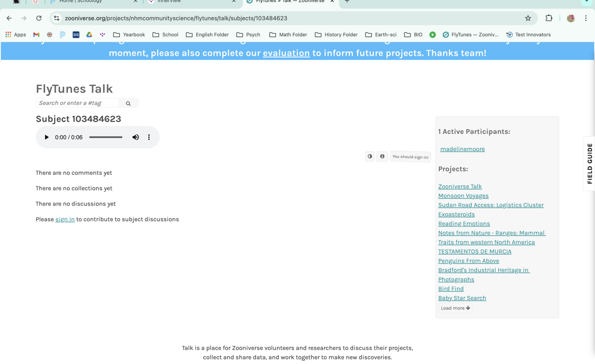This screenshot has height=364, width=595.
Task: Open the Zooniverse Talk project link
Action: [460, 186]
